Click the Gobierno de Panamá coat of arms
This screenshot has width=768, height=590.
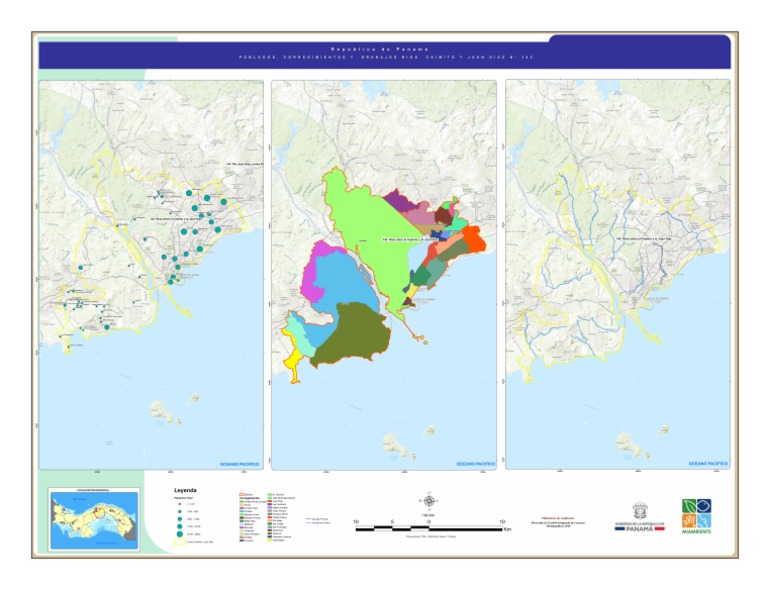click(638, 511)
